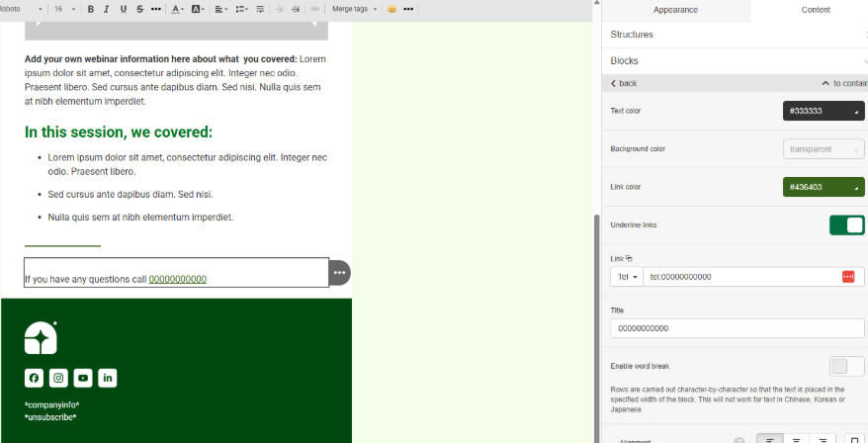This screenshot has width=868, height=443.
Task: Open the emoji picker
Action: [391, 9]
